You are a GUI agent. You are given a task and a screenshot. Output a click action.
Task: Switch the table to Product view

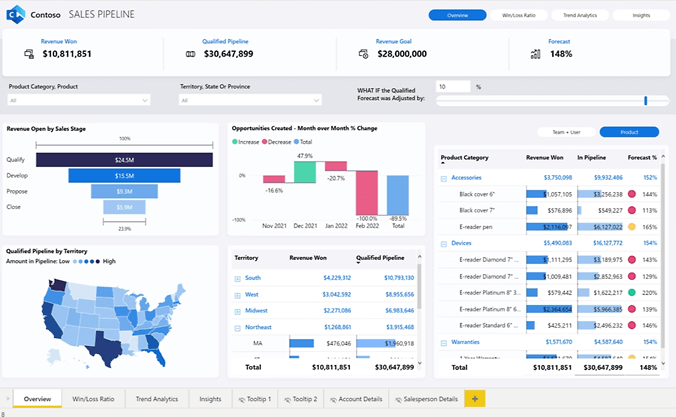629,132
